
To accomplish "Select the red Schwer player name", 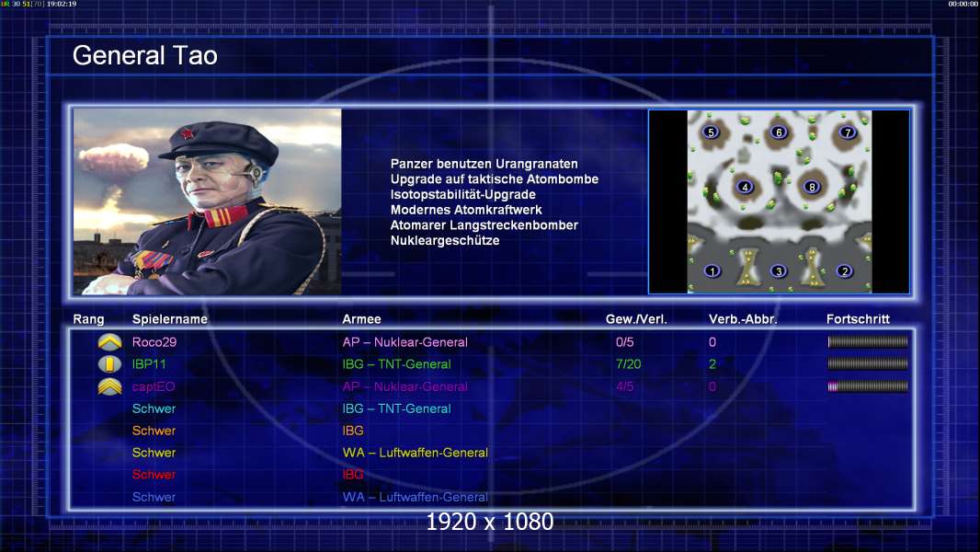I will (154, 474).
